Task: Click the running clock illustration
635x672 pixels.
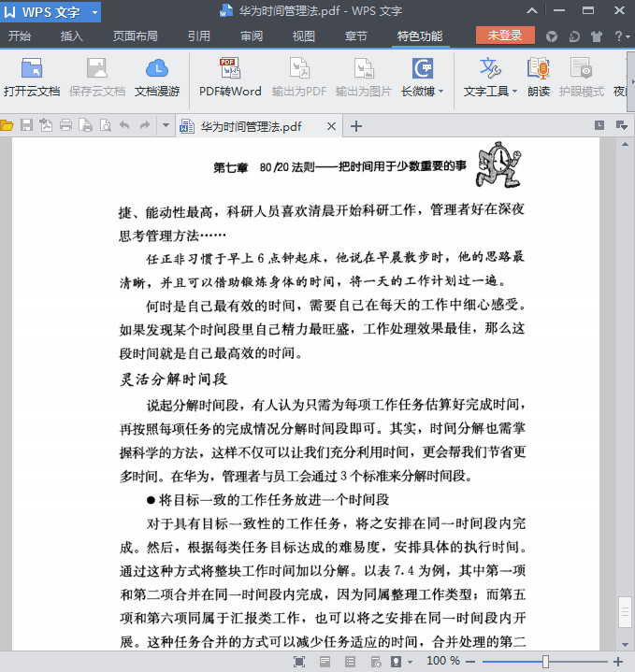Action: [498, 165]
